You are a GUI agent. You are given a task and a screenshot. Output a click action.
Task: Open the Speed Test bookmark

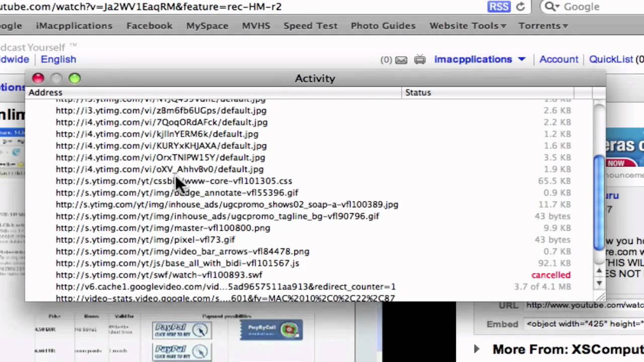310,26
